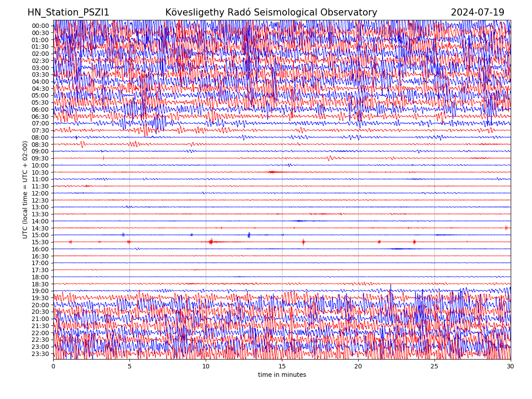Click the 15 tick on the minutes axis

(x=282, y=367)
